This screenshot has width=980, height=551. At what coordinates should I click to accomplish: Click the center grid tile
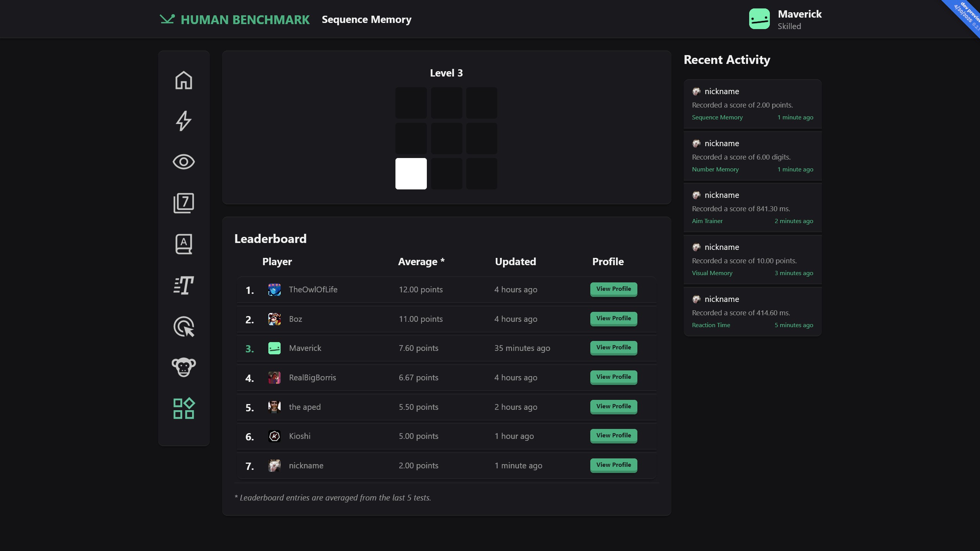446,139
